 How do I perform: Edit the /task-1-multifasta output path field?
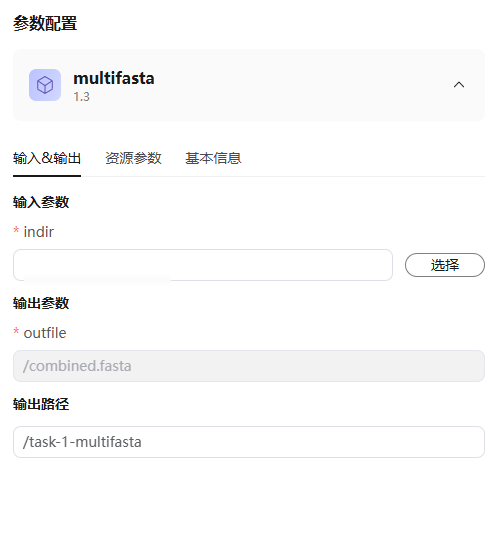(249, 442)
